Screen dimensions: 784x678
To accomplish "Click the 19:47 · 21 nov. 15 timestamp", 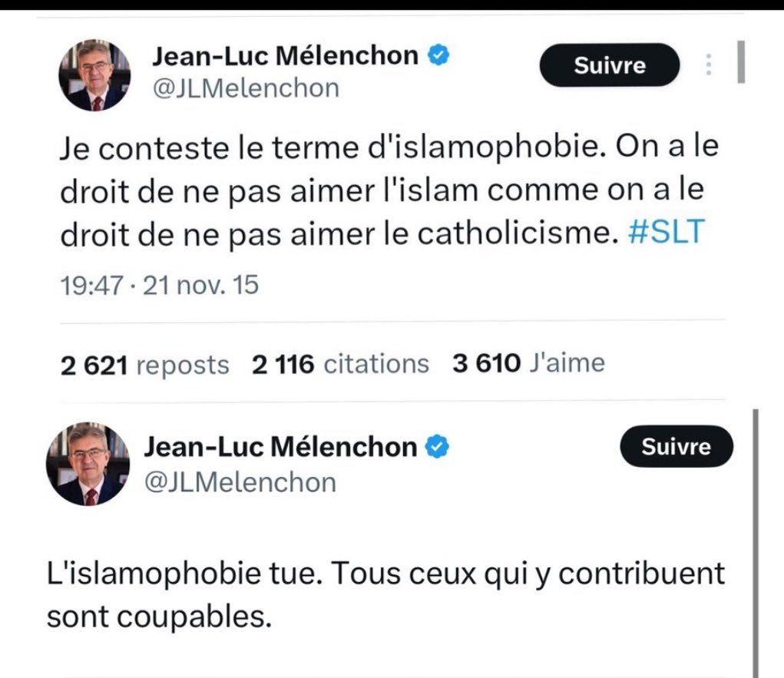I will (x=160, y=286).
